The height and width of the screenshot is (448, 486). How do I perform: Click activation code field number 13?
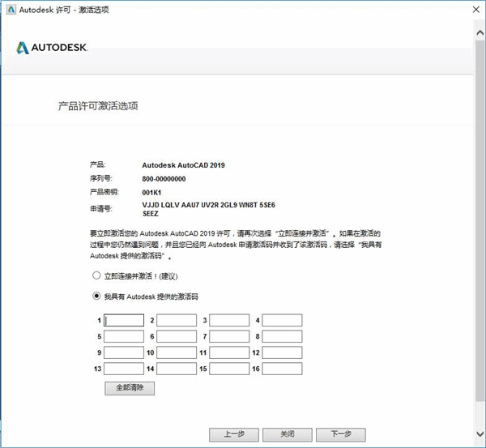click(x=124, y=369)
